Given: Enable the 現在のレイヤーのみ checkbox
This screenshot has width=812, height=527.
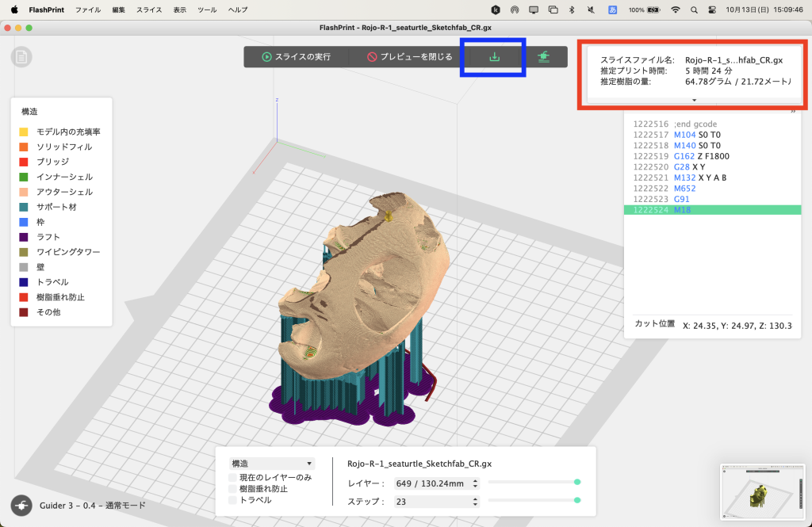Looking at the screenshot, I should pyautogui.click(x=231, y=477).
